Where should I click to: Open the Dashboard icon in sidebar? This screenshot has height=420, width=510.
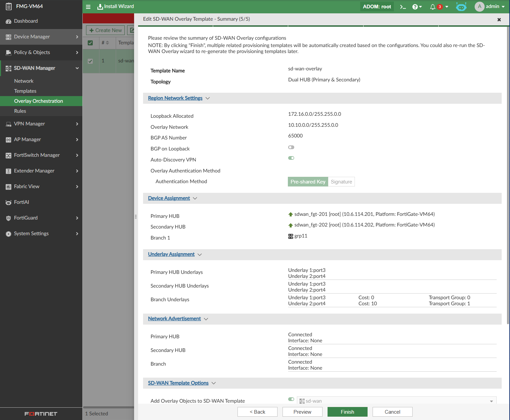pos(9,21)
